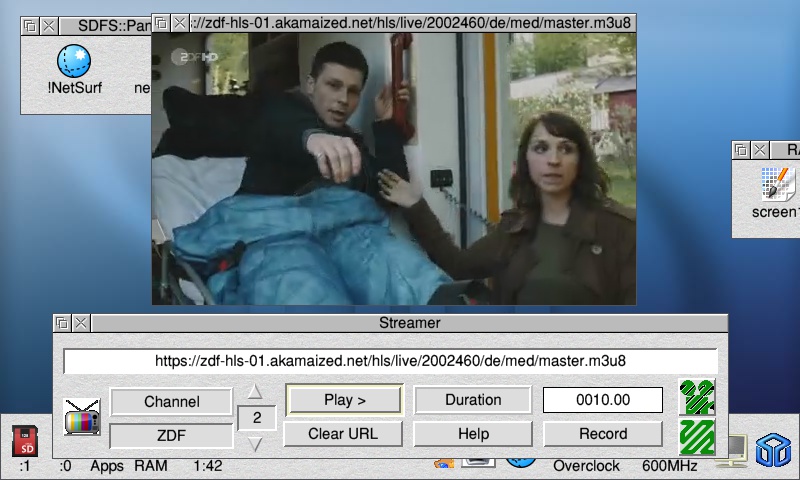Click the SD card drive icon

pyautogui.click(x=25, y=441)
